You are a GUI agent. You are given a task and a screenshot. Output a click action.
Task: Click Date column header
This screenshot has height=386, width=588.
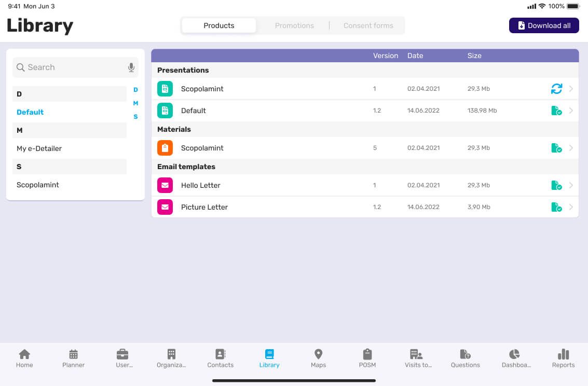coord(415,56)
